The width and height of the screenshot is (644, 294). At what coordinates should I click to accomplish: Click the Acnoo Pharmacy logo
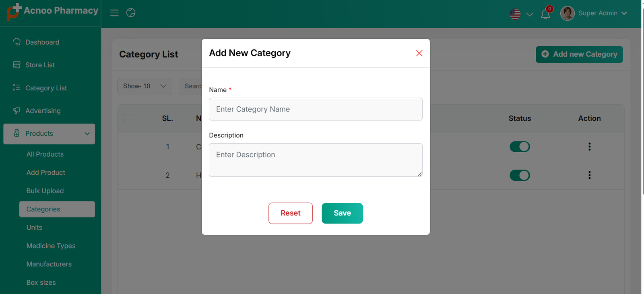point(52,11)
